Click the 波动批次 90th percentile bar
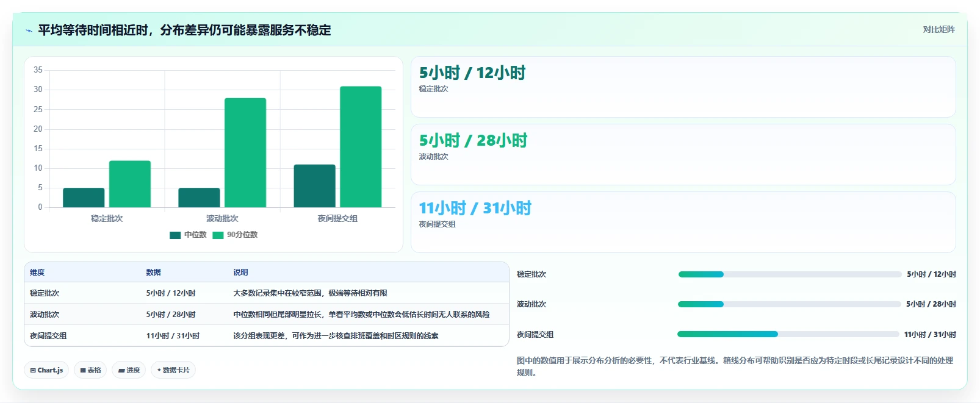This screenshot has height=403, width=980. point(245,152)
